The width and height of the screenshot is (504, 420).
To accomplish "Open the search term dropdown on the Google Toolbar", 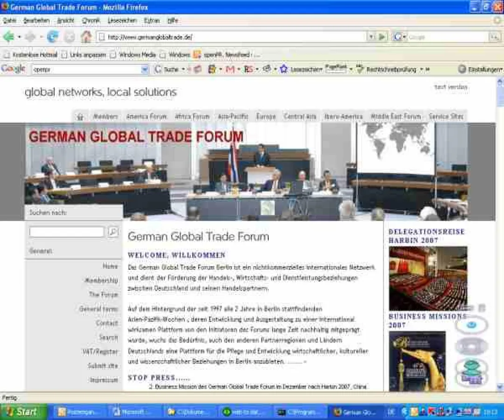I will 145,69.
